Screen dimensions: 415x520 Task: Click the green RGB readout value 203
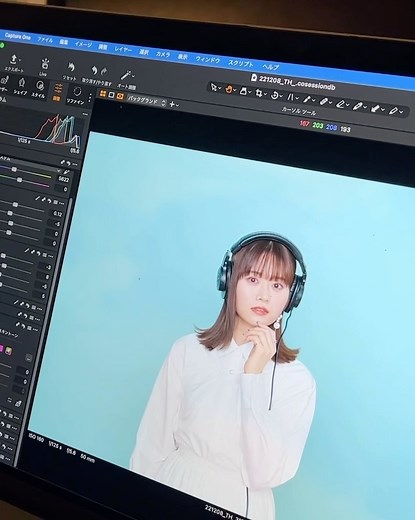(x=318, y=125)
